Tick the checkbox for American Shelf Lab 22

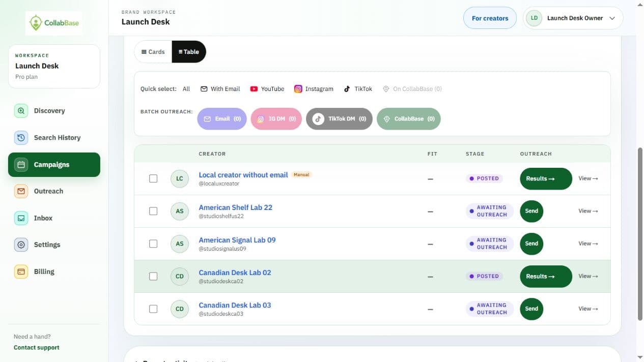coord(153,211)
